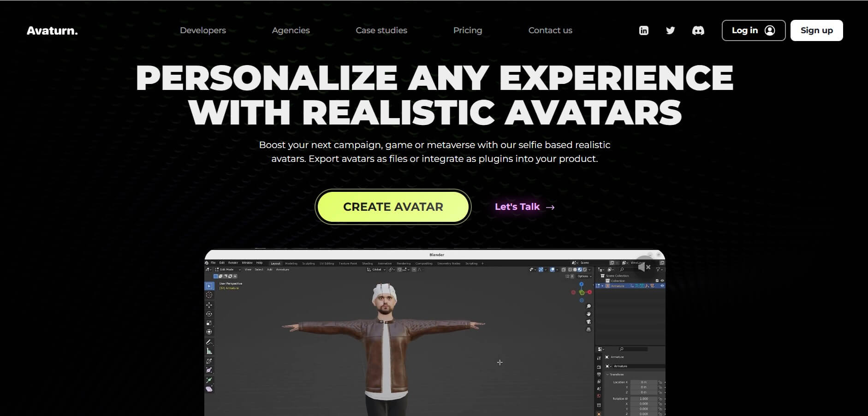Expand the viewport Options dropdown
868x416 pixels.
coord(584,276)
